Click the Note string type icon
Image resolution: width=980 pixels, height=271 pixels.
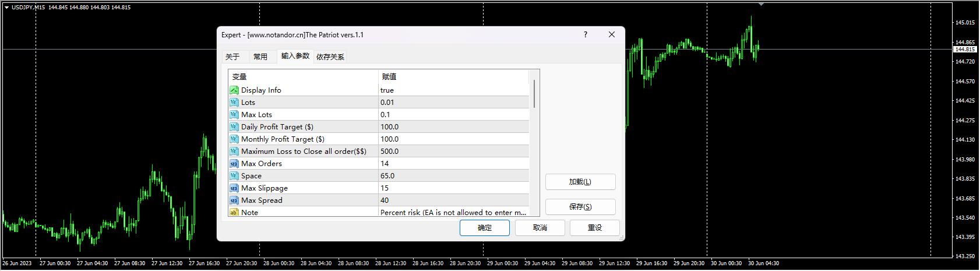tap(234, 213)
